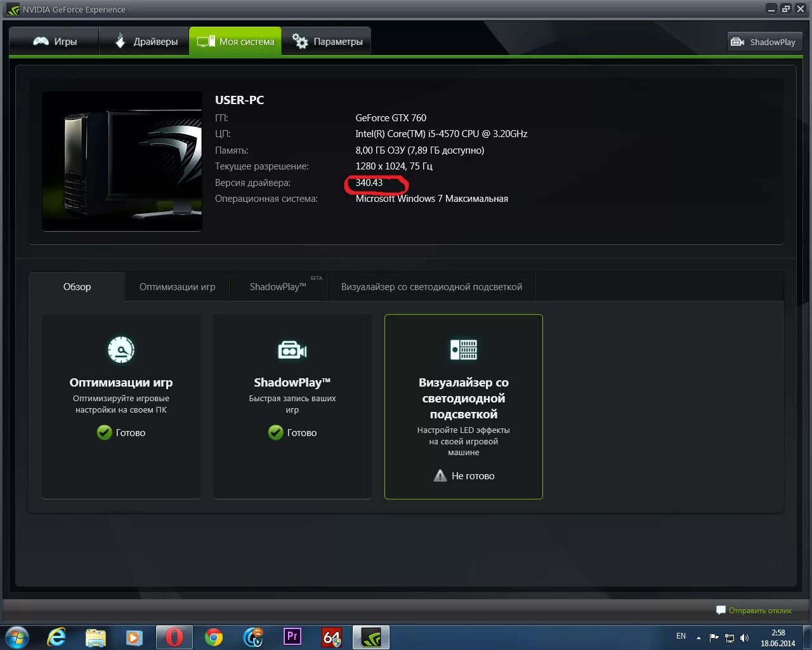Restore down the GeForce Experience window
The height and width of the screenshot is (650, 812).
click(x=786, y=9)
